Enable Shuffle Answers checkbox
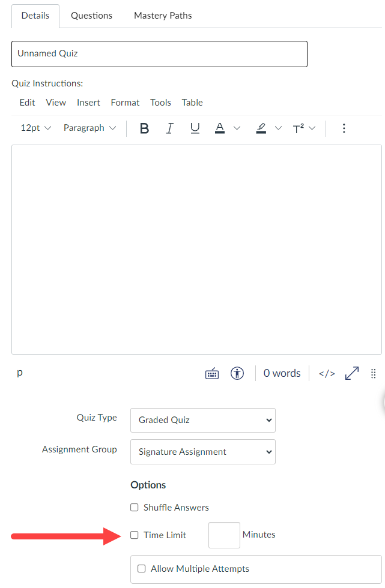 point(135,508)
